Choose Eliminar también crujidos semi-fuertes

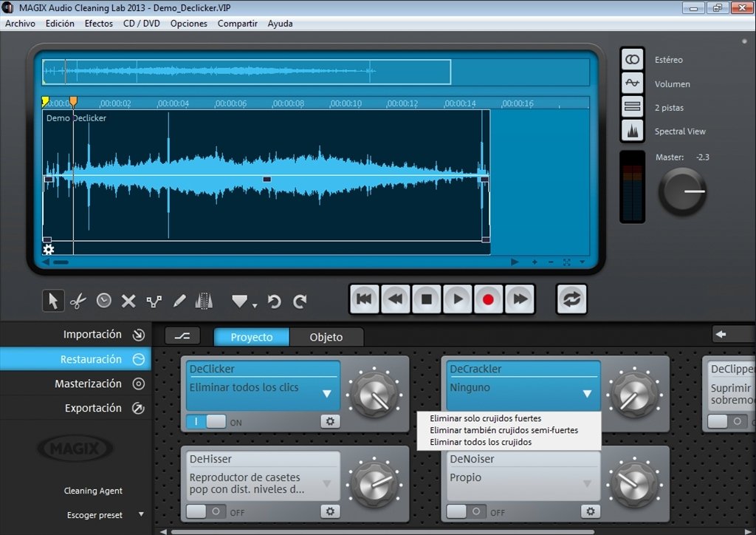point(504,430)
